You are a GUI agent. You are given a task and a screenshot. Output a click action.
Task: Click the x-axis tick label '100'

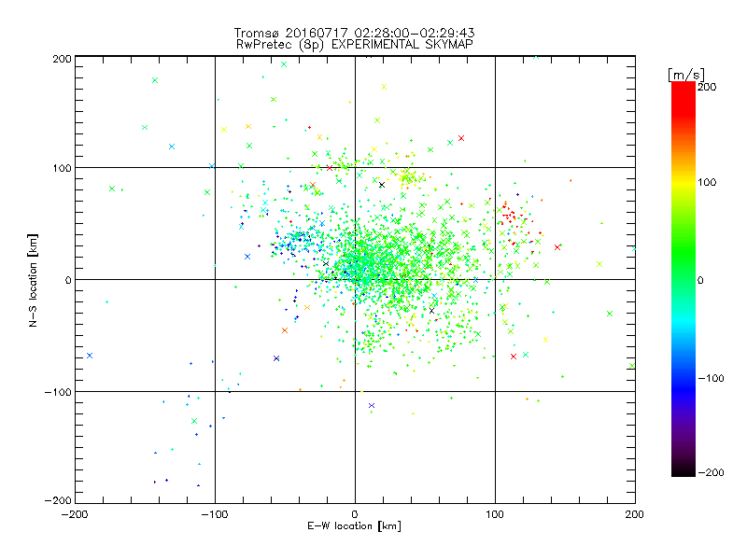tap(495, 514)
